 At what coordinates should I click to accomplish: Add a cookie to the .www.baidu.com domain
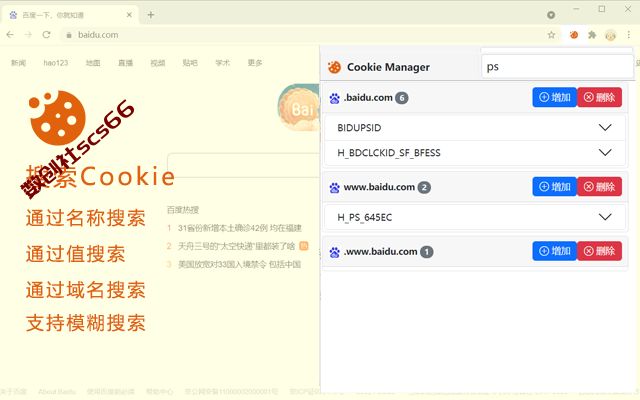click(x=554, y=251)
